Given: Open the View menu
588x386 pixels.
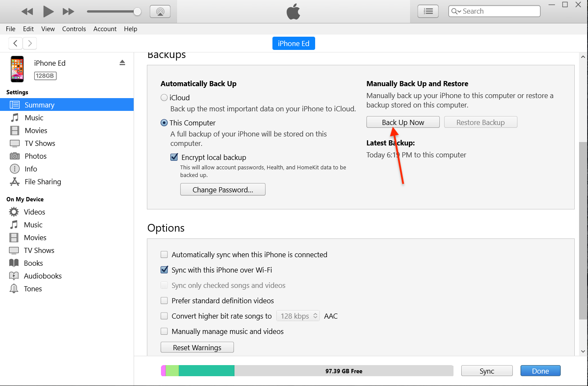Looking at the screenshot, I should coord(48,29).
